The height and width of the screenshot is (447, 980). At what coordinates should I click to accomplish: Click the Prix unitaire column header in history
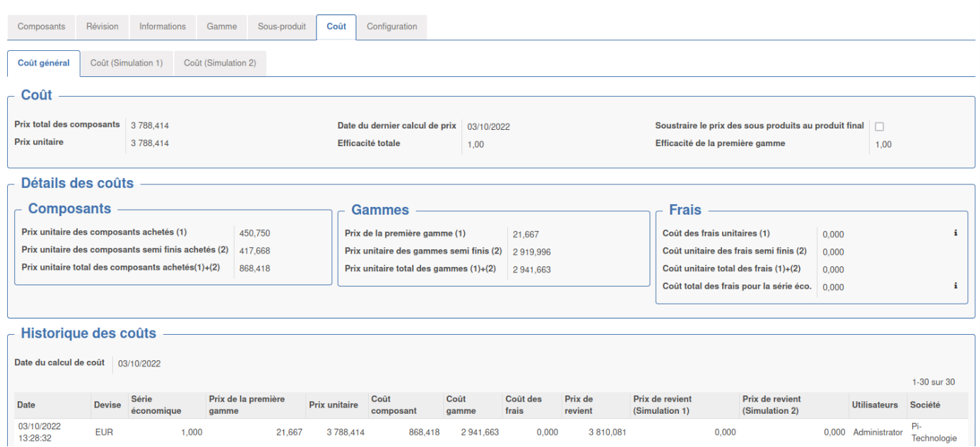pyautogui.click(x=333, y=405)
